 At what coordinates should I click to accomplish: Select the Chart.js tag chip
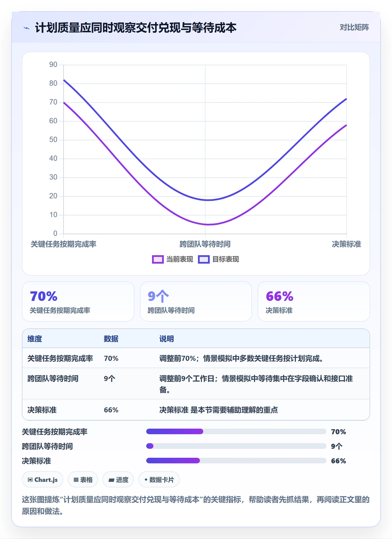click(43, 480)
